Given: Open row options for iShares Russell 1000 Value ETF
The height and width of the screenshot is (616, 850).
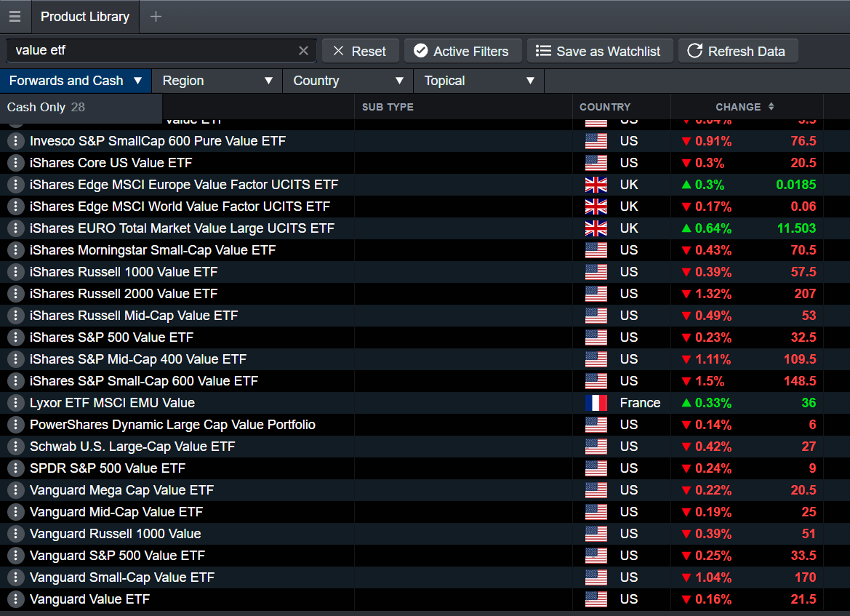Looking at the screenshot, I should (16, 272).
